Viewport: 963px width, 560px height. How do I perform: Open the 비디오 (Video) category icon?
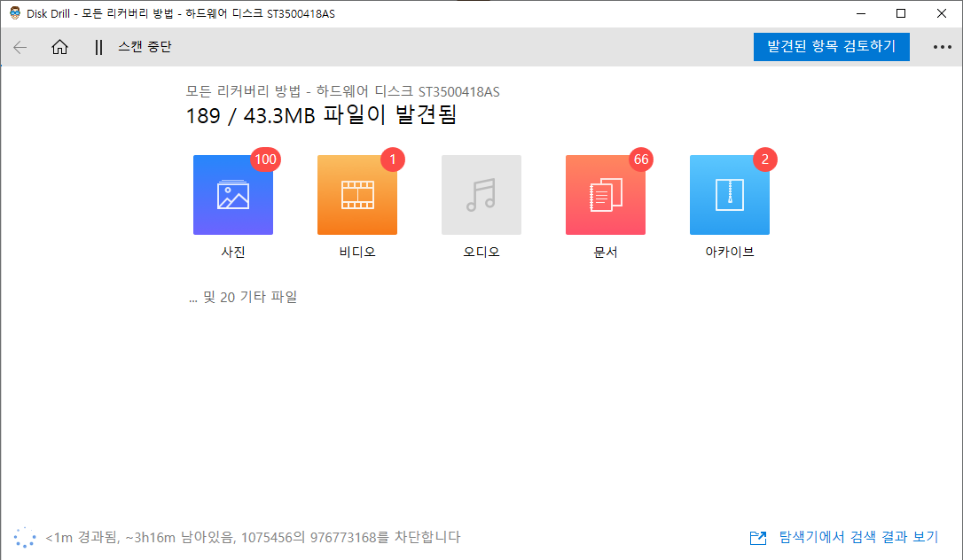[356, 194]
